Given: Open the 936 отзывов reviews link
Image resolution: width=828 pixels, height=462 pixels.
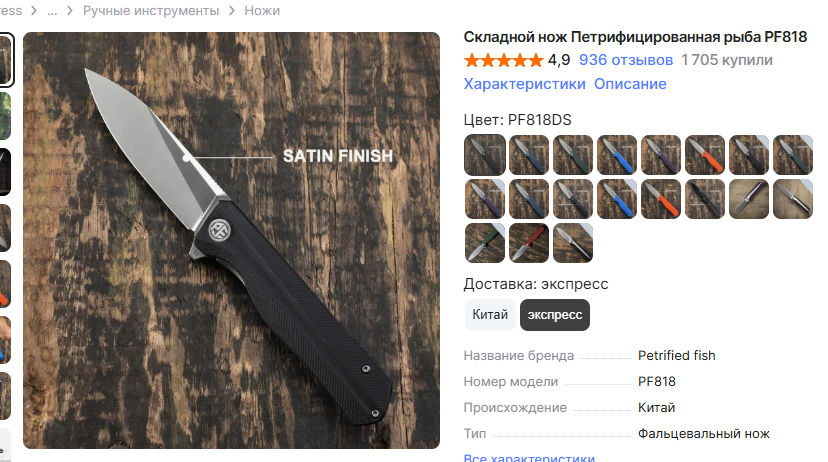Looking at the screenshot, I should pos(626,60).
